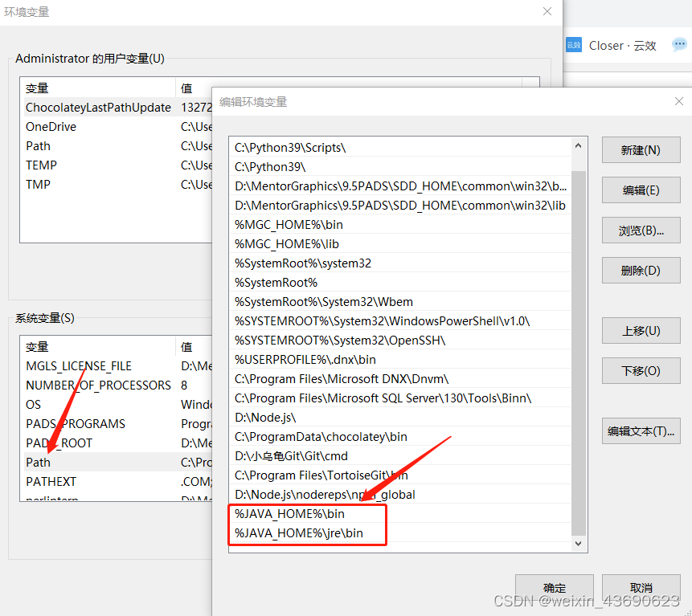
Task: Select the C:\Python39\ entry
Action: pyautogui.click(x=400, y=167)
